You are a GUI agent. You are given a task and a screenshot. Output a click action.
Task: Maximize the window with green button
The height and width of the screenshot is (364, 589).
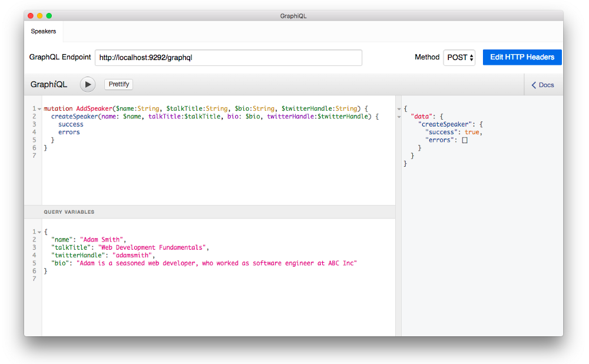(49, 16)
